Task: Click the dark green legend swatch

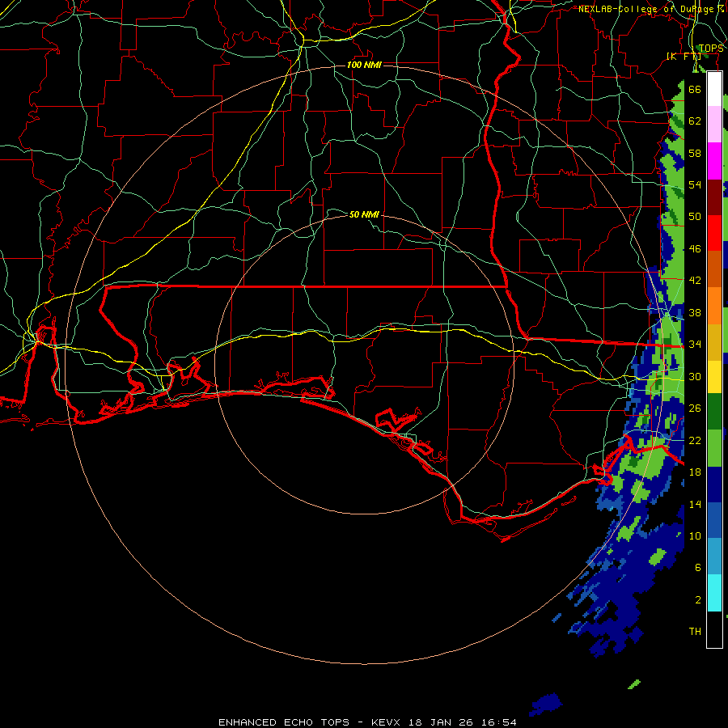Action: pyautogui.click(x=714, y=412)
